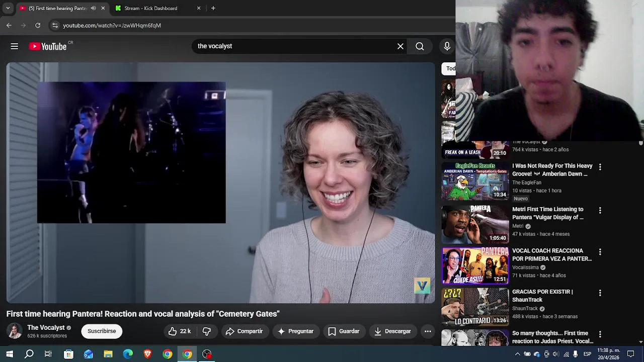
Task: Open options menu for Vocalissima video
Action: [x=600, y=251]
